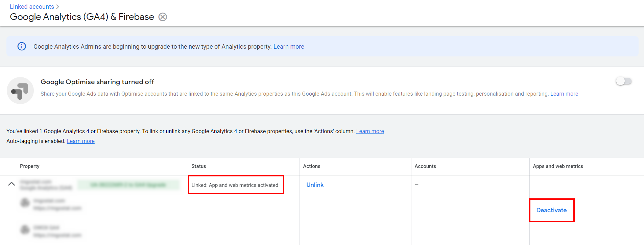The image size is (644, 245).
Task: Select the Status column header
Action: (199, 166)
